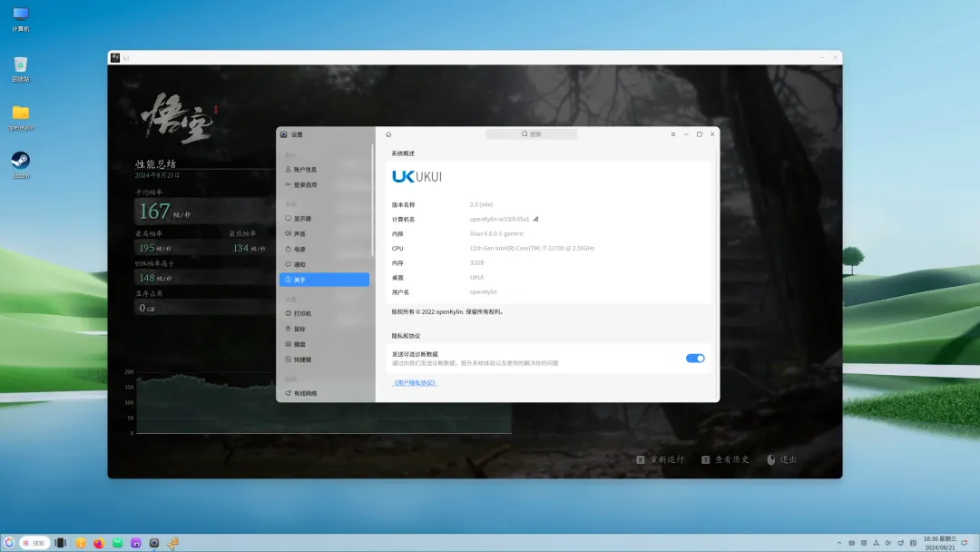Expand the hidden system tray icons arrow
This screenshot has height=552, width=980.
point(839,543)
